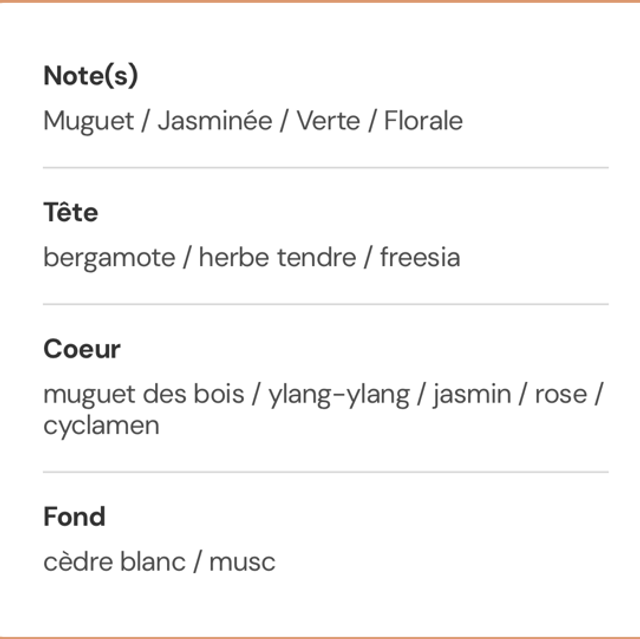Click cyclamen text
Viewport: 640px width, 639px height.
pyautogui.click(x=101, y=425)
